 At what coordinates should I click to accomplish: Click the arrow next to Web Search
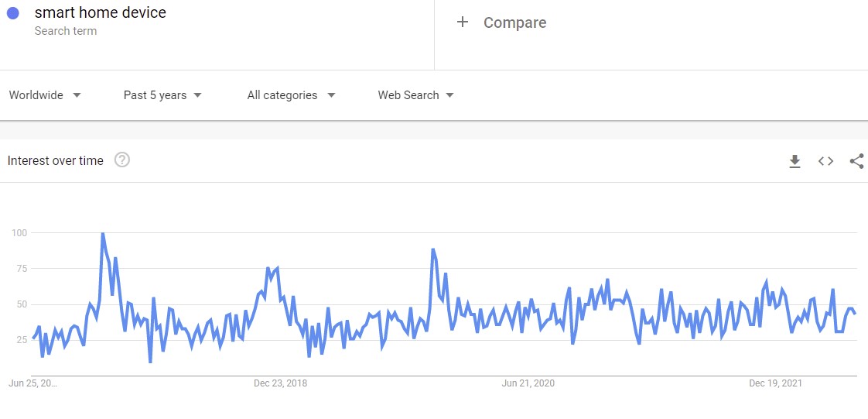point(449,95)
